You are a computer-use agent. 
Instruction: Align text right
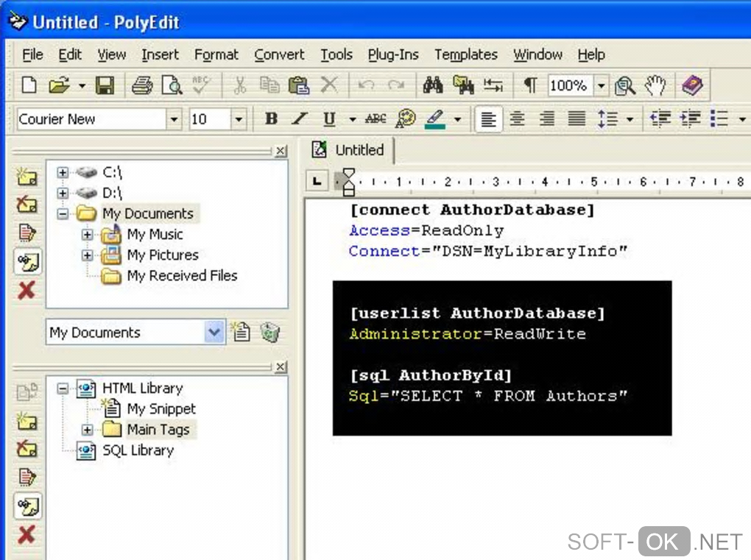[x=547, y=118]
